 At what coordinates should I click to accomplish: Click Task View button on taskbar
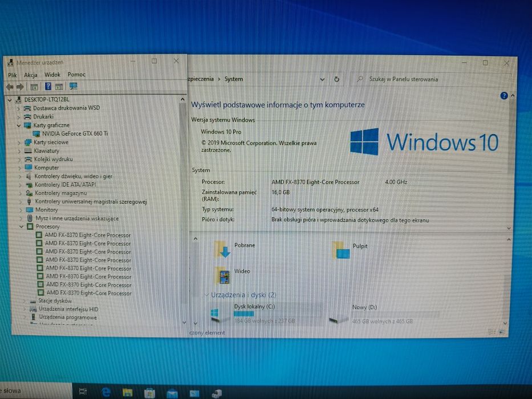pyautogui.click(x=83, y=392)
